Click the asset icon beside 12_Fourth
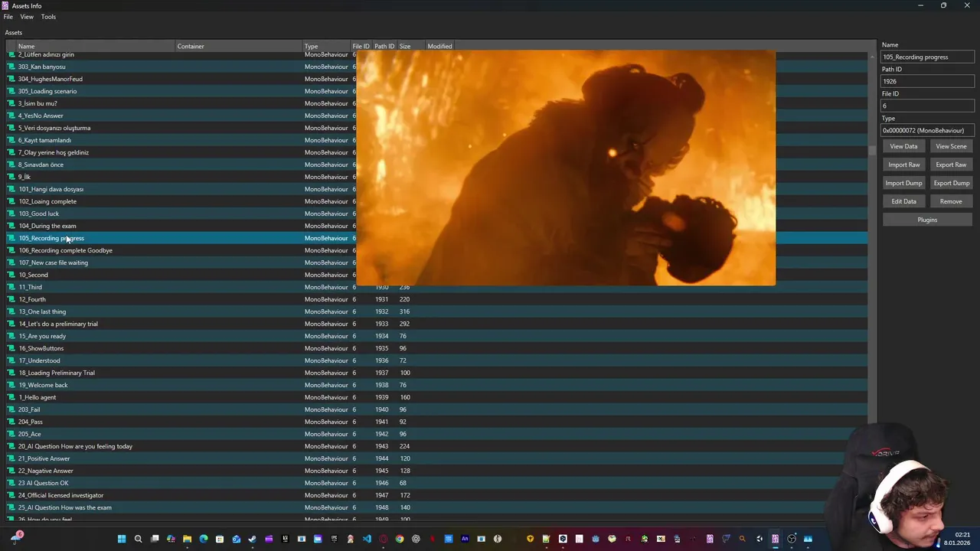The height and width of the screenshot is (551, 980). pos(11,299)
